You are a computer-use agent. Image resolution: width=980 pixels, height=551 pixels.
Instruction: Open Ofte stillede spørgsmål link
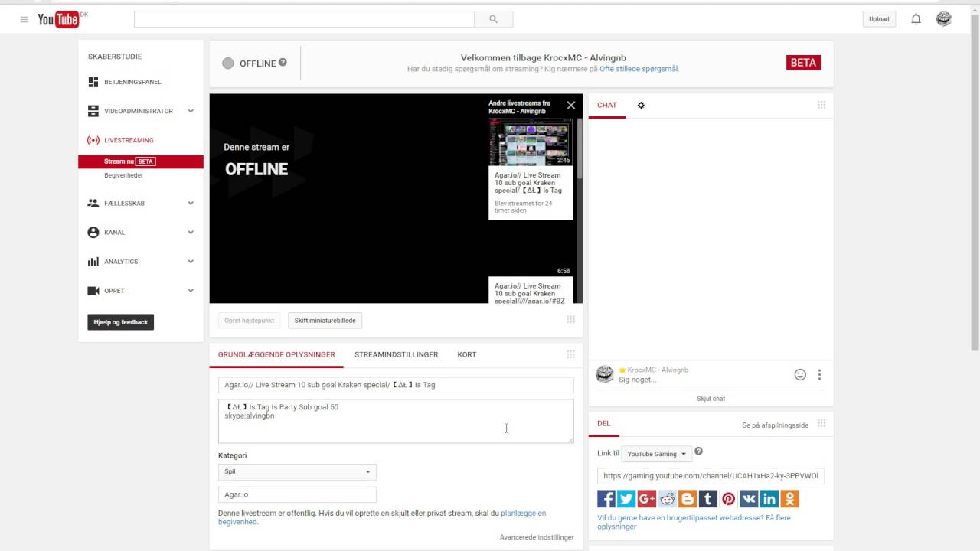pyautogui.click(x=639, y=69)
